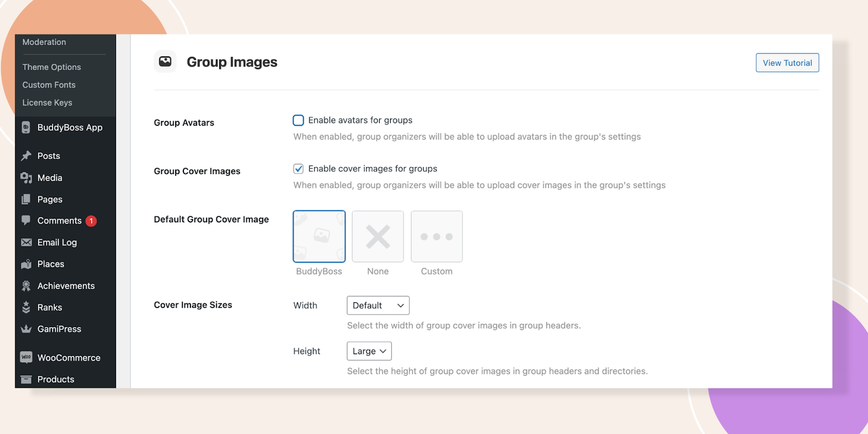Click the 'Height' field label
This screenshot has width=868, height=434.
(307, 351)
